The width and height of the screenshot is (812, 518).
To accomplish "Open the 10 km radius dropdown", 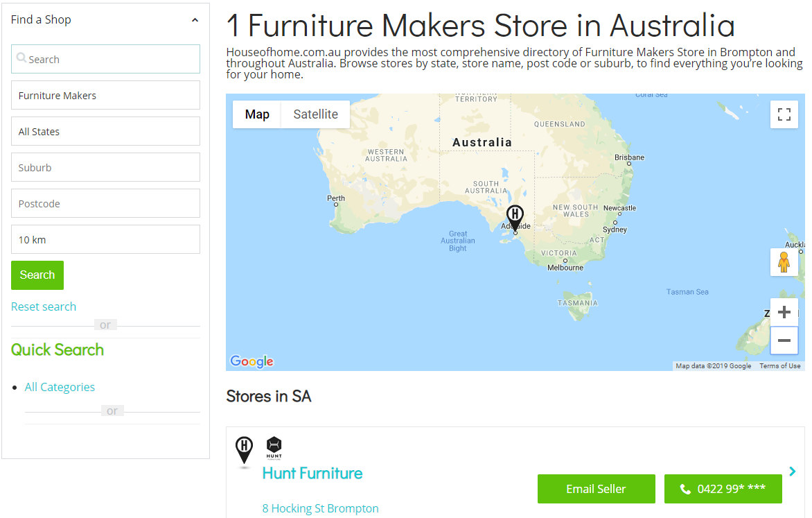I will click(105, 239).
